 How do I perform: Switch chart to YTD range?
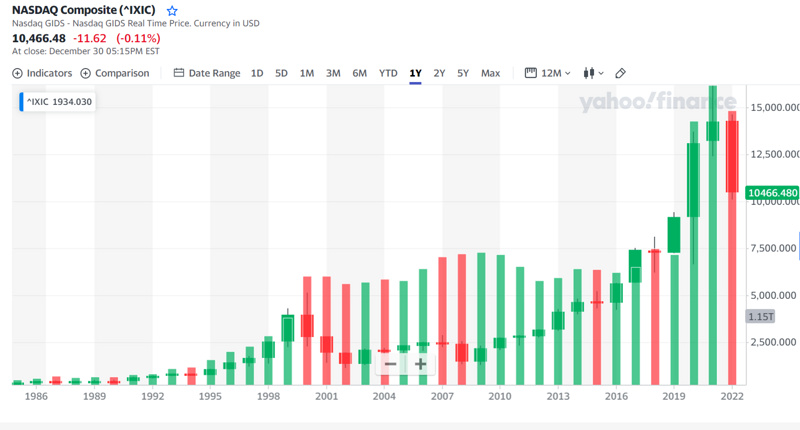click(388, 73)
